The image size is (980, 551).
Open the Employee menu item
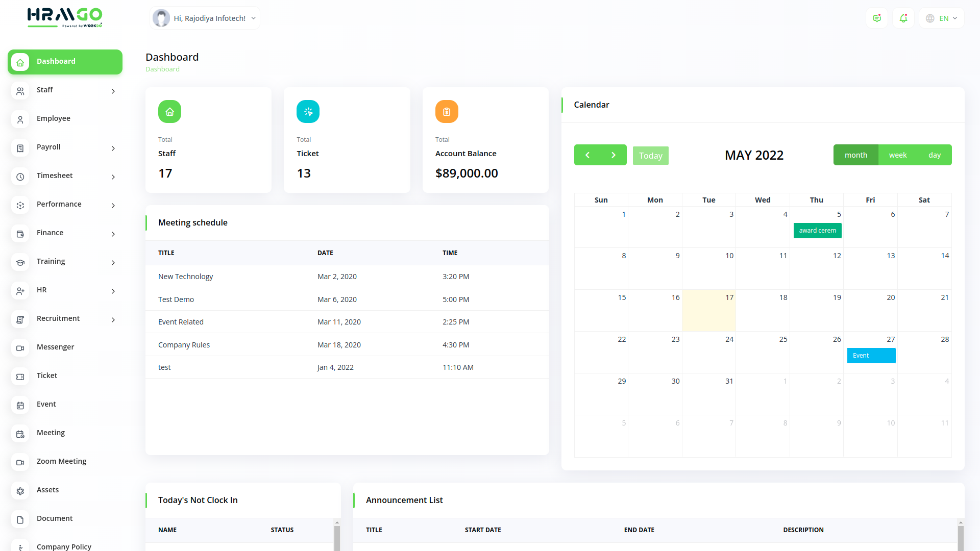point(54,118)
